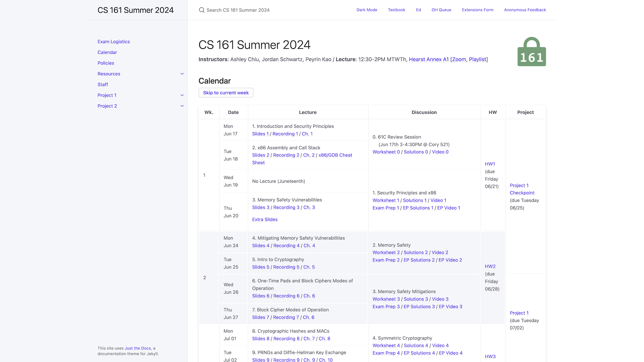
Task: Open Project 2 page in the sidebar
Action: 107,106
